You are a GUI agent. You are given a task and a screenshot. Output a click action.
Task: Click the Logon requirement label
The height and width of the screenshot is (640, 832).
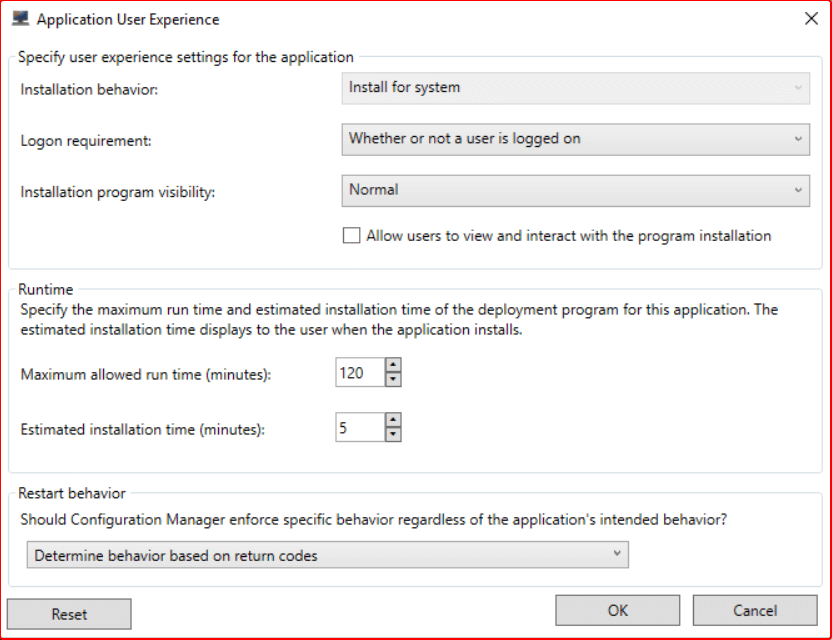pos(86,141)
